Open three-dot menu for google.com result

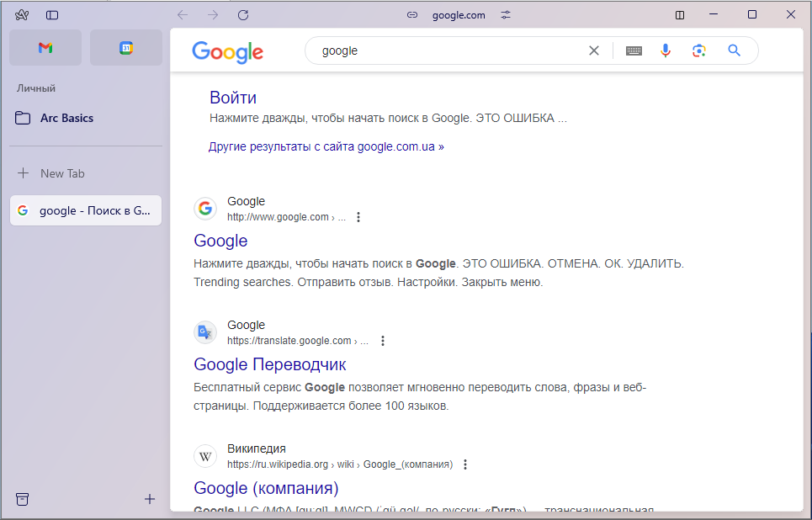click(358, 217)
